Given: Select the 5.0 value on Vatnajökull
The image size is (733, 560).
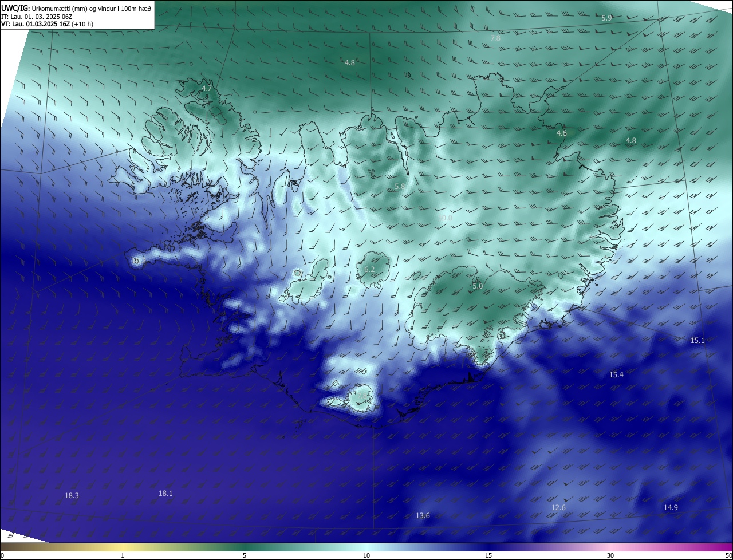Looking at the screenshot, I should (x=478, y=286).
